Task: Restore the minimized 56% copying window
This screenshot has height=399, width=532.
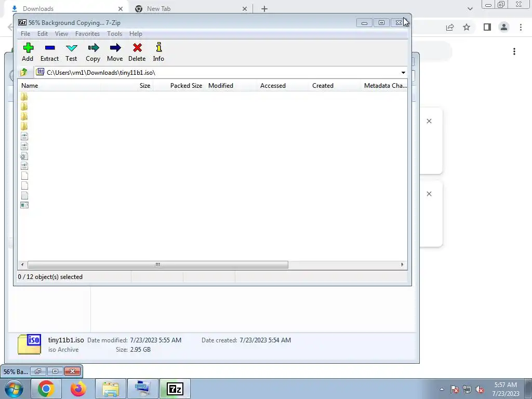Action: [x=37, y=371]
